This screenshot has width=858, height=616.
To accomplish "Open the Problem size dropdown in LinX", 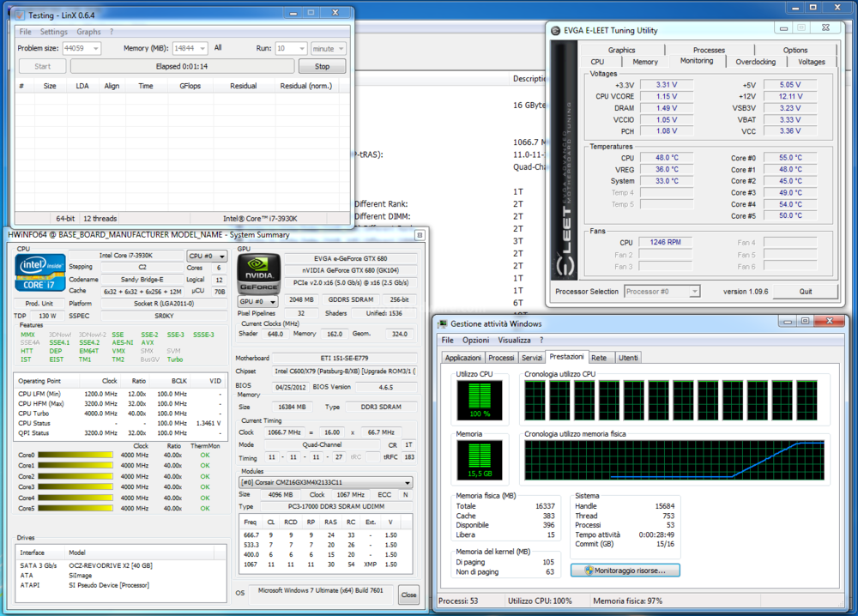I will click(96, 49).
